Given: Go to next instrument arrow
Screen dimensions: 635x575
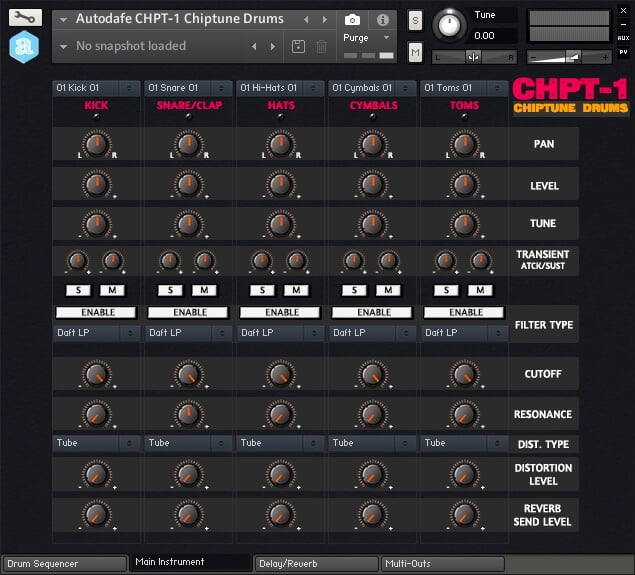Looking at the screenshot, I should 325,19.
